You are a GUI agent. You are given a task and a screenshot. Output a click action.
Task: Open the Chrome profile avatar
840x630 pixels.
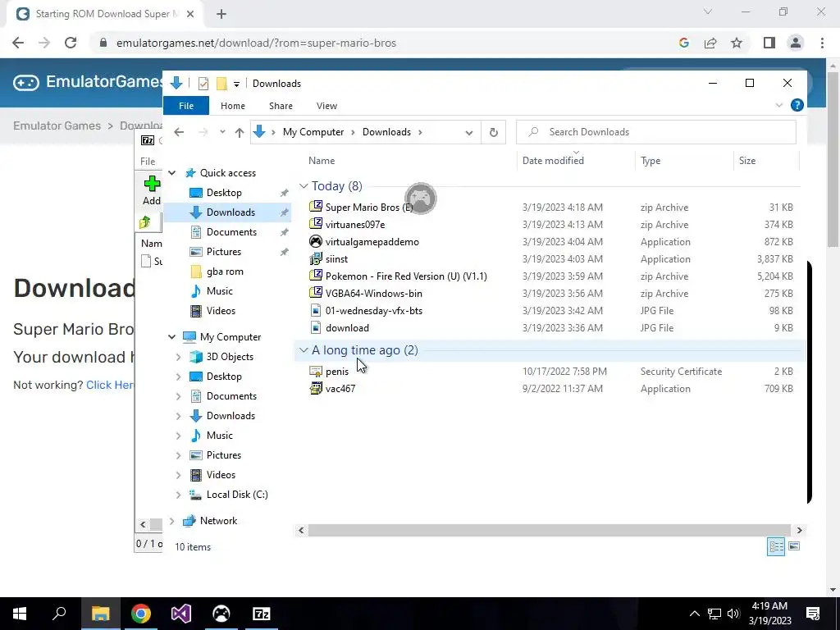coord(796,43)
